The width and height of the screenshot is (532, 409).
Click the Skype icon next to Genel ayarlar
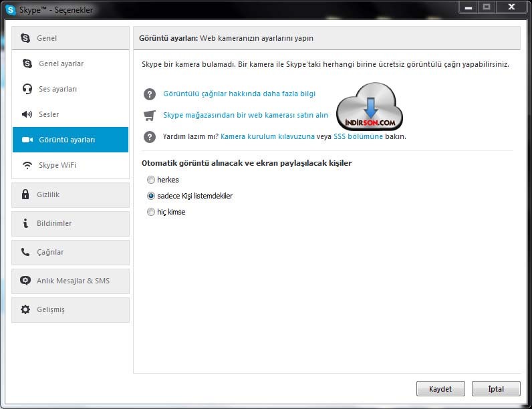coord(27,63)
